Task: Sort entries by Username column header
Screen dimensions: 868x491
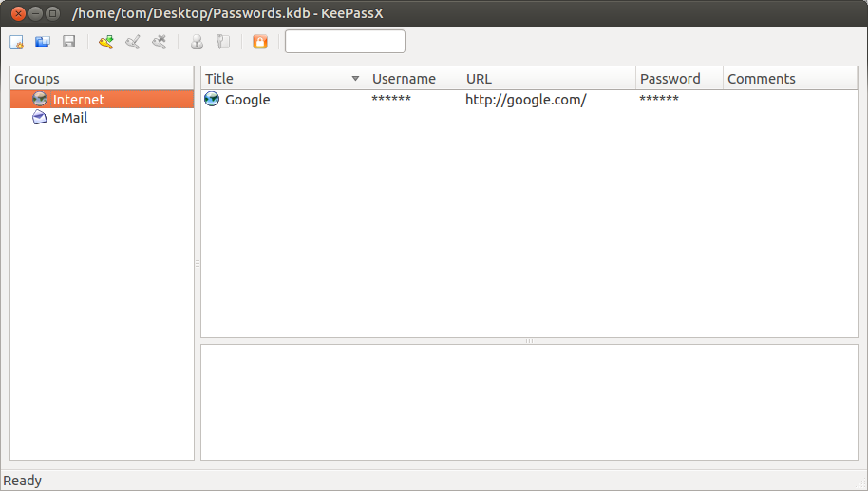Action: 414,79
